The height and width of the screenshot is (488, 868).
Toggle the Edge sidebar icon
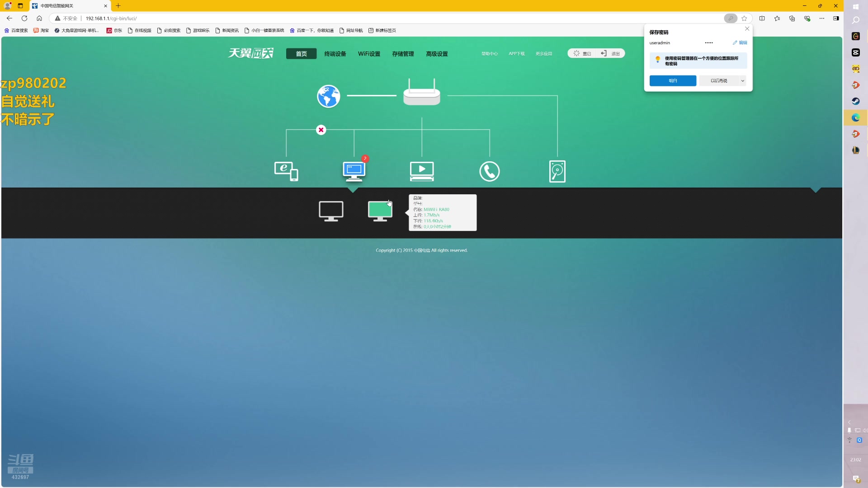(x=836, y=19)
